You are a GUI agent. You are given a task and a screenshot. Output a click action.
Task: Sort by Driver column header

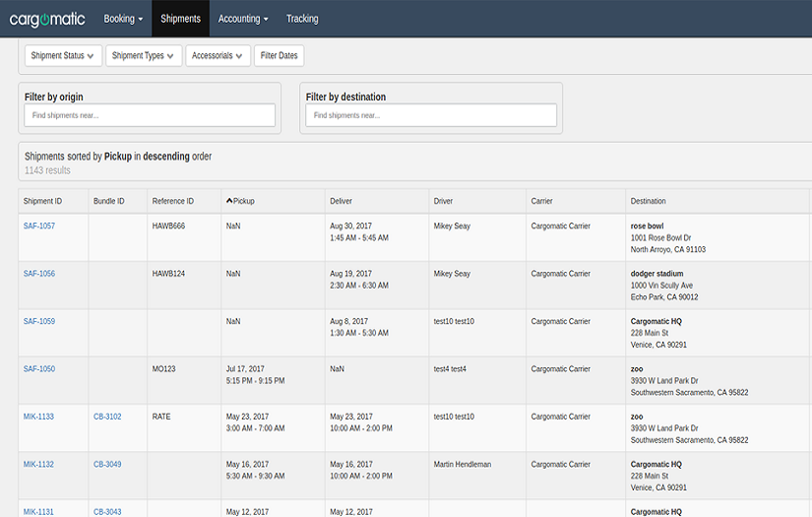(443, 201)
